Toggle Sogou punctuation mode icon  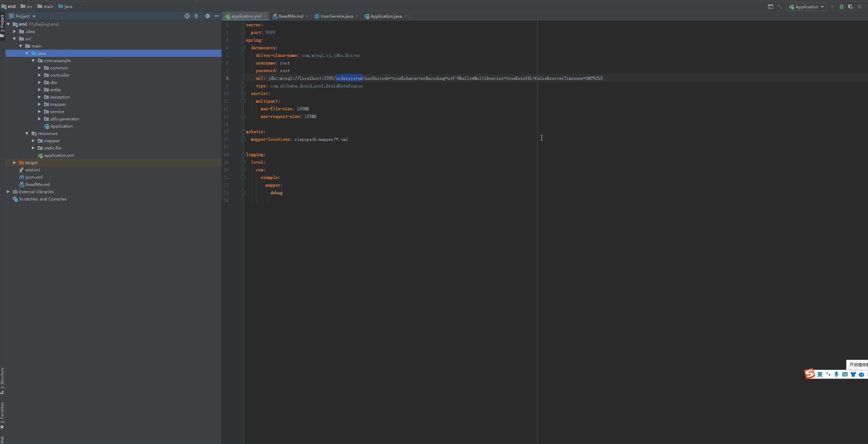pos(828,374)
